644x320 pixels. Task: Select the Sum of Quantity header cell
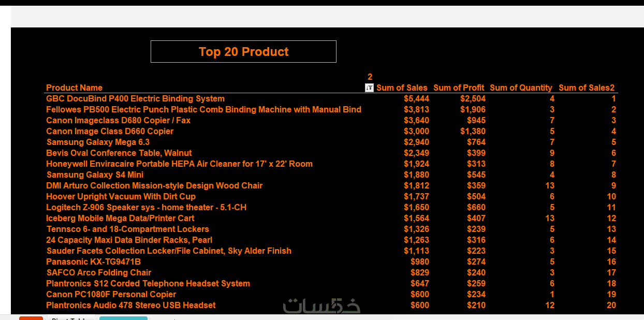pyautogui.click(x=521, y=88)
